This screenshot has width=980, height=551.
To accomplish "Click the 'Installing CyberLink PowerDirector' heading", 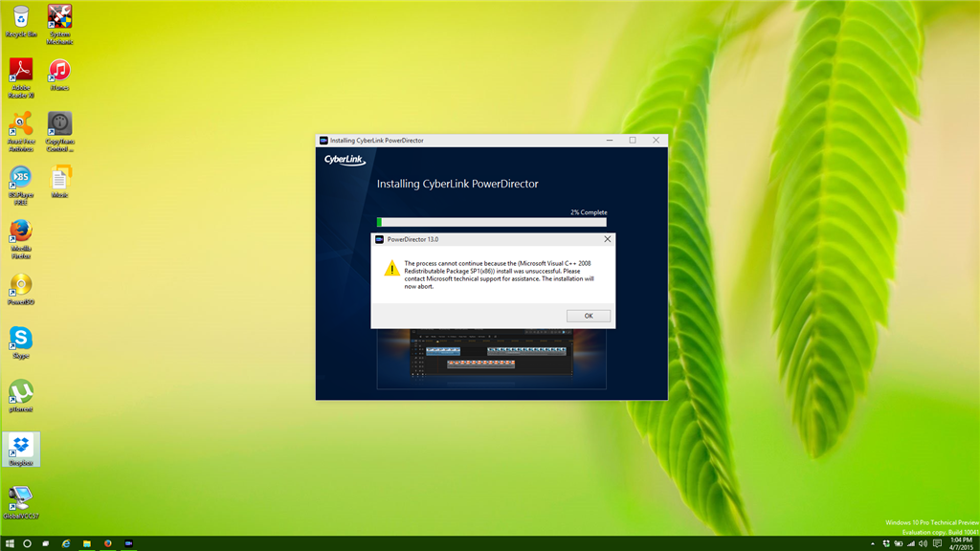I will 457,184.
